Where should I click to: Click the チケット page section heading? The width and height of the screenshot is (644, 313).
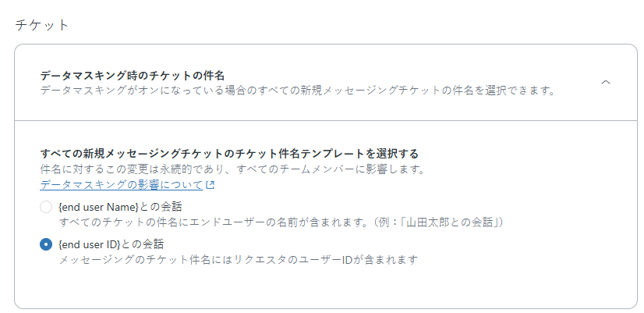(x=42, y=24)
